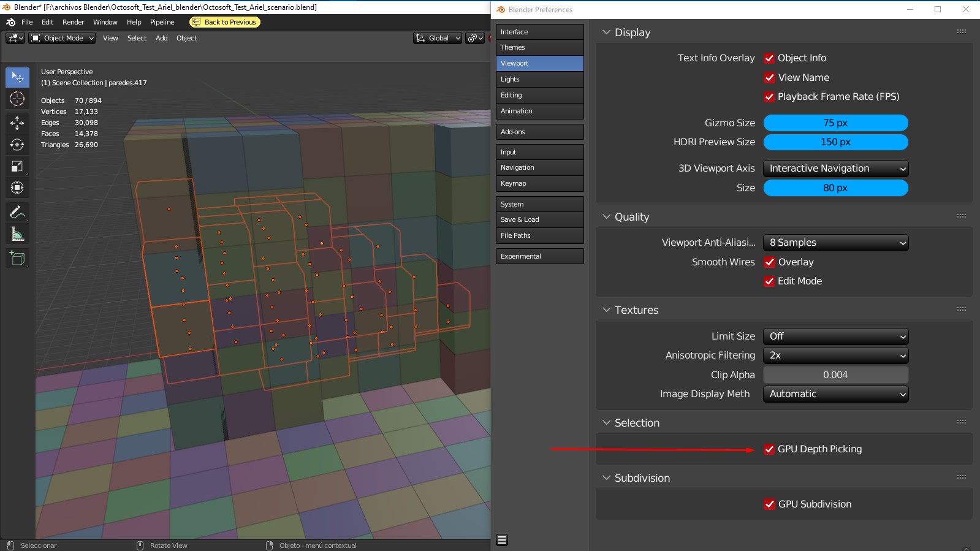980x551 pixels.
Task: Click the Blender logo menu icon
Action: point(10,22)
